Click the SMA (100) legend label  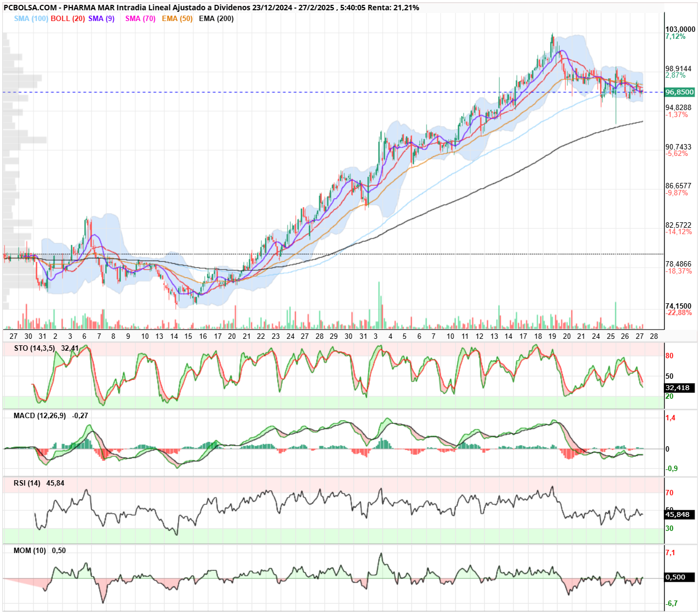(31, 18)
